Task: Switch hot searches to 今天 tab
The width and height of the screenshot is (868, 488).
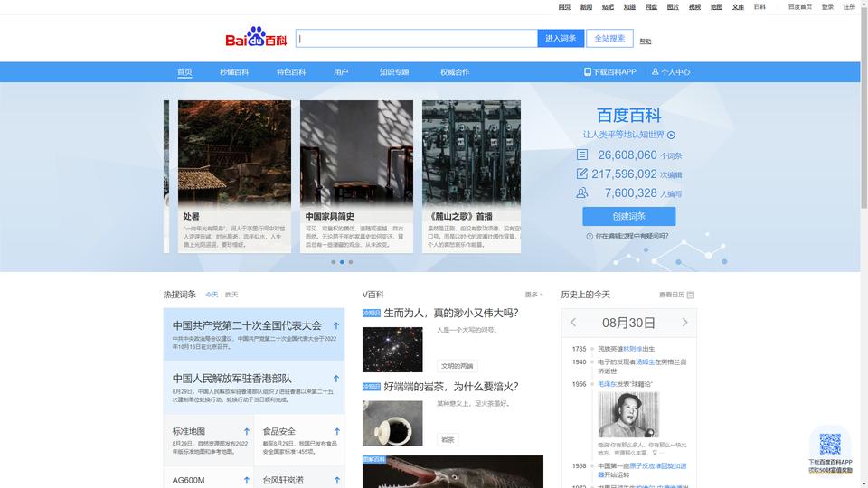Action: (212, 295)
